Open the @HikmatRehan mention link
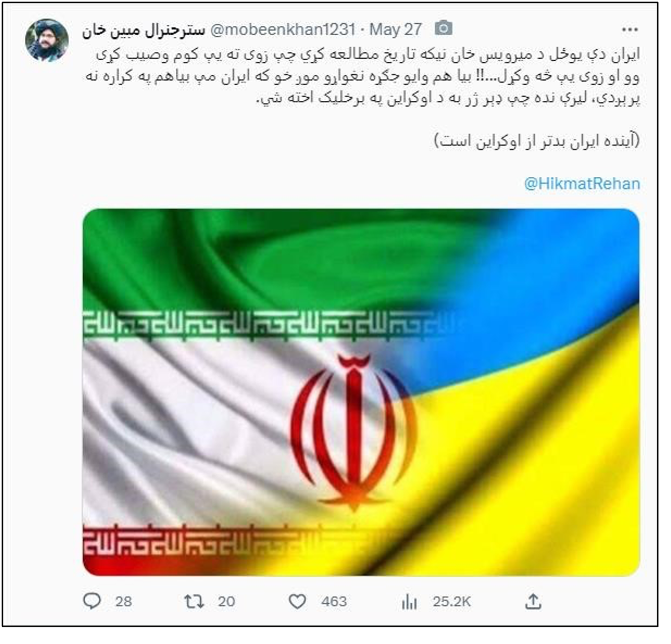Image resolution: width=671 pixels, height=644 pixels. pyautogui.click(x=582, y=184)
